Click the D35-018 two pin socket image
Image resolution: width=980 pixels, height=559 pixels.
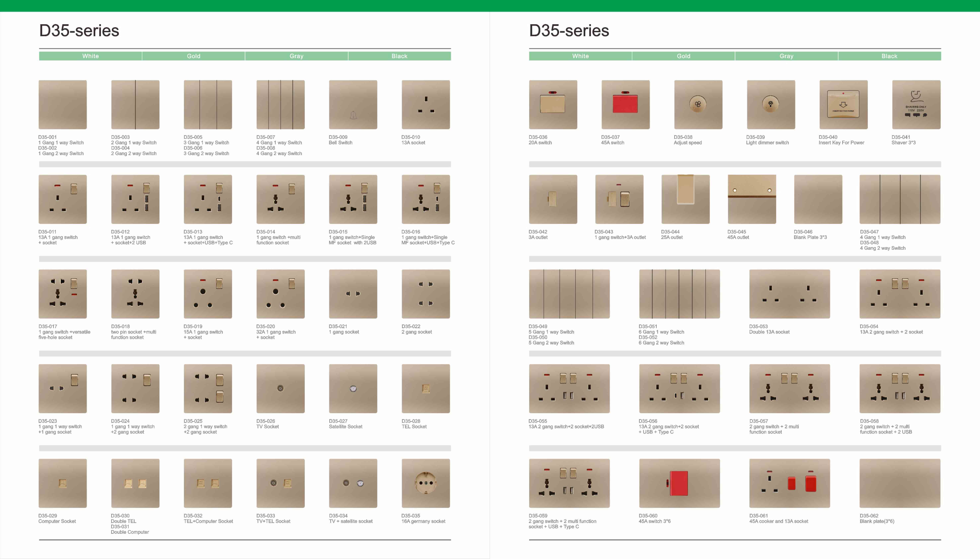135,294
